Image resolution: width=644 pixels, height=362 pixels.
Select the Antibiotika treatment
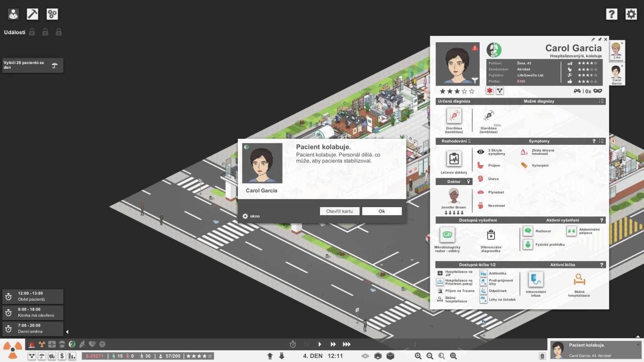point(484,274)
